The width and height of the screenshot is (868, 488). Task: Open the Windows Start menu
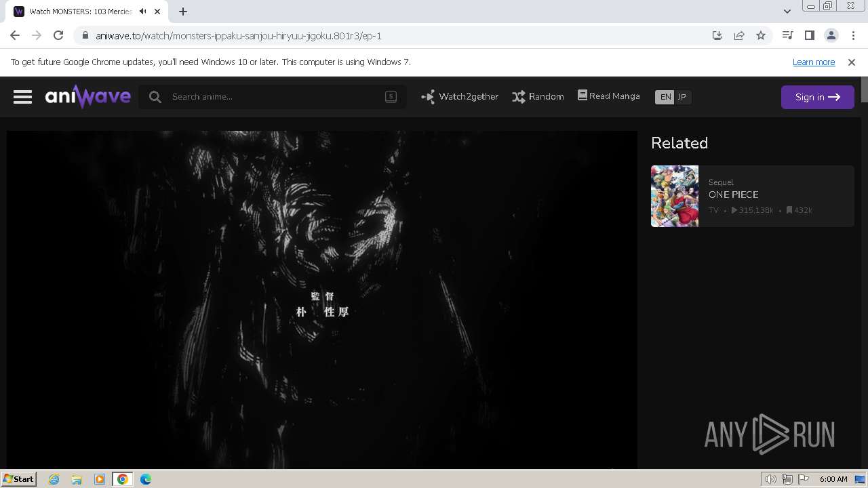(x=18, y=479)
